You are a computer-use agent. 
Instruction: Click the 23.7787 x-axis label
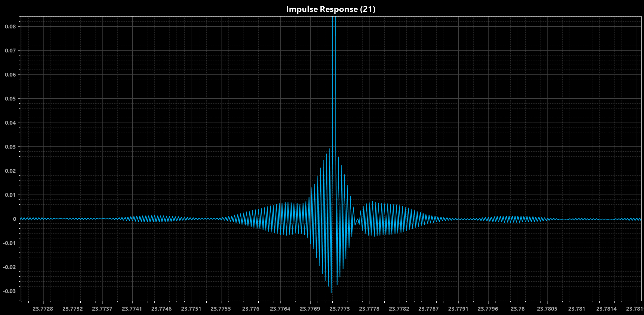coord(429,309)
